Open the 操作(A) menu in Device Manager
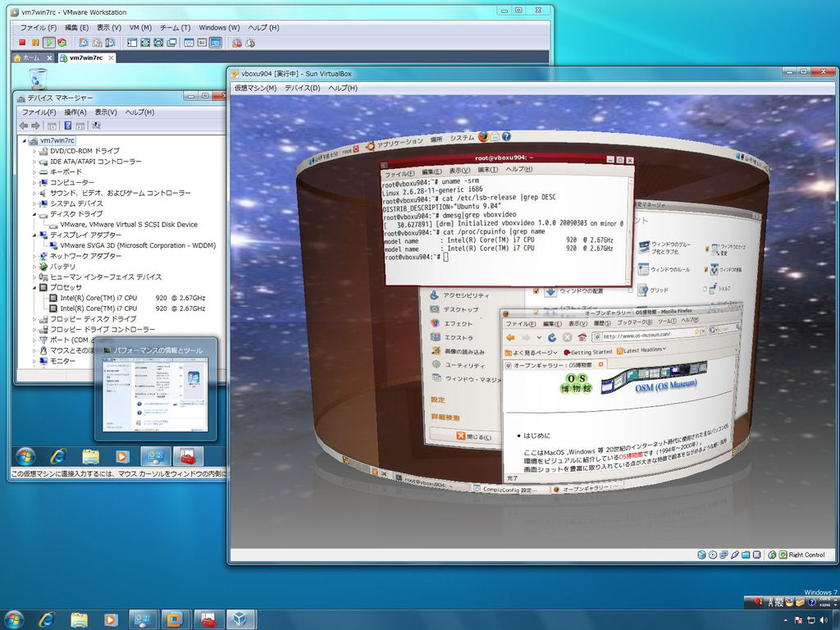This screenshot has height=630, width=840. click(x=75, y=112)
